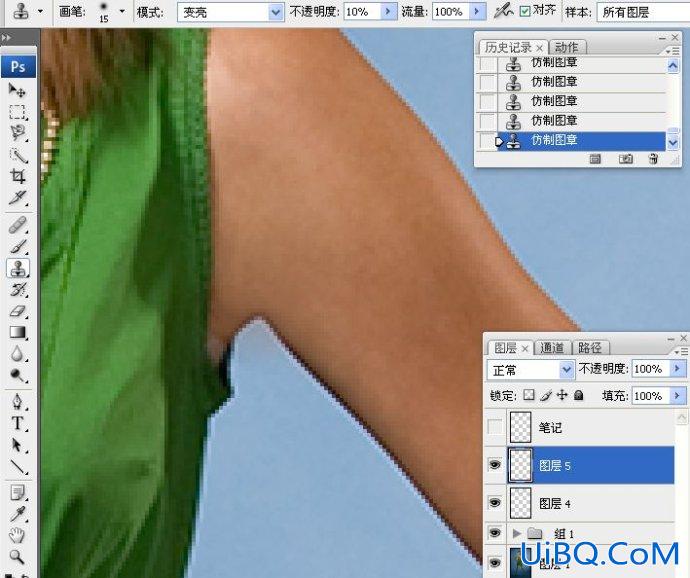Select the Pen tool
The width and height of the screenshot is (690, 578).
[x=17, y=402]
